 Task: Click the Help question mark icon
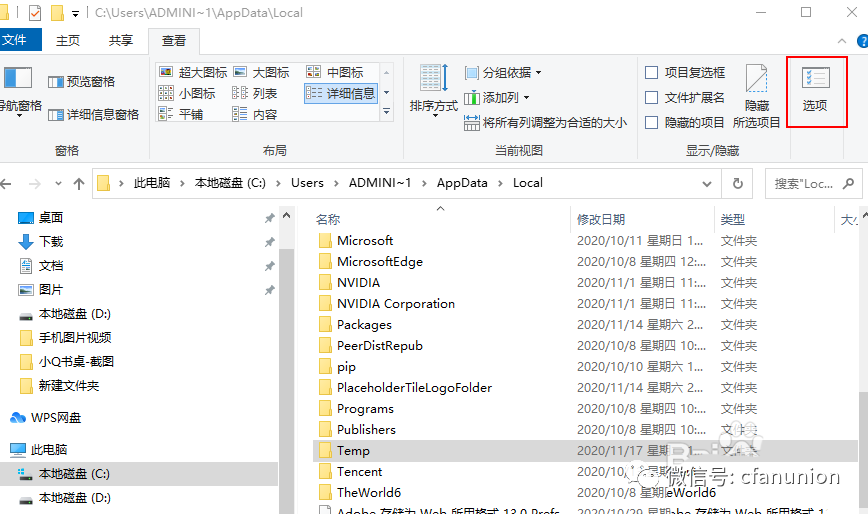click(862, 41)
